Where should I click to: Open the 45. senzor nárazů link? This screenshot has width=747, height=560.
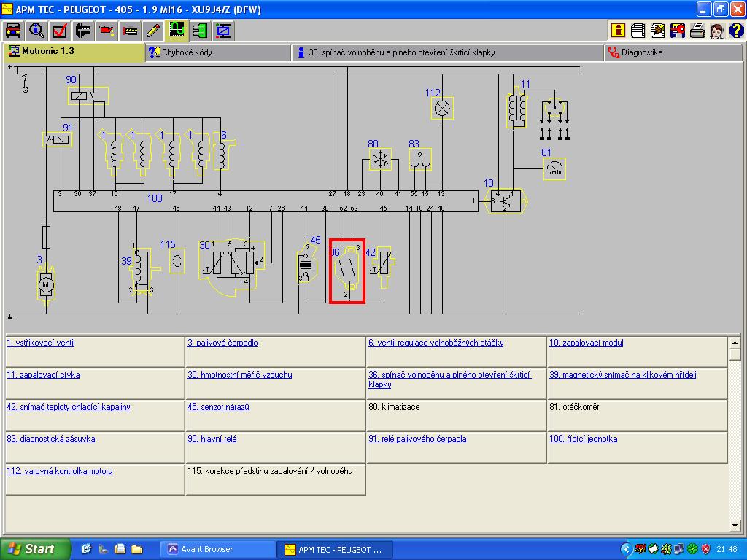click(218, 407)
